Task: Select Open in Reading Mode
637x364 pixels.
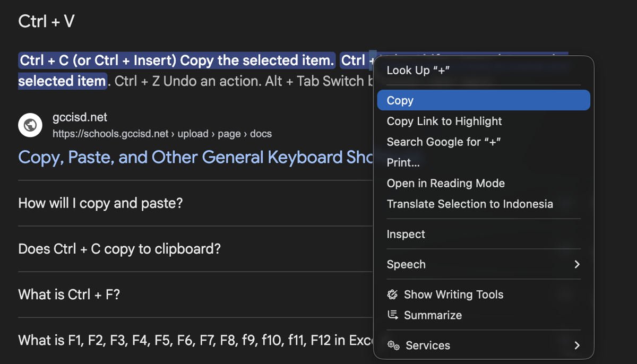Action: click(445, 183)
